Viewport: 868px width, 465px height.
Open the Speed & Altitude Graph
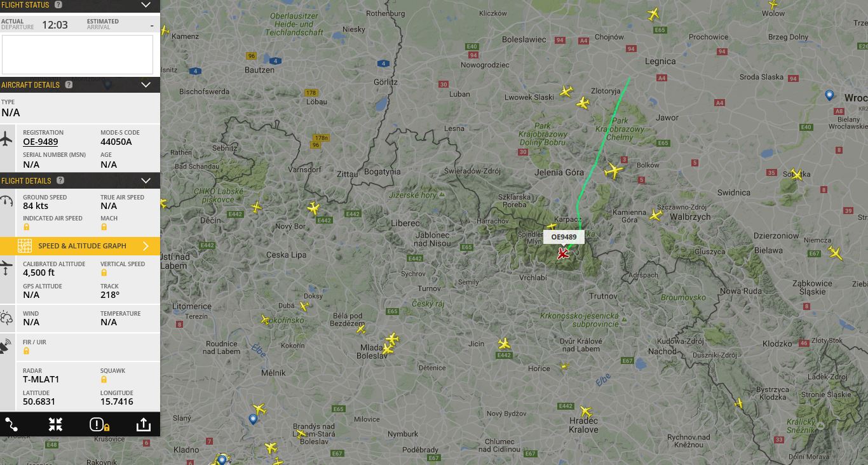[x=80, y=246]
